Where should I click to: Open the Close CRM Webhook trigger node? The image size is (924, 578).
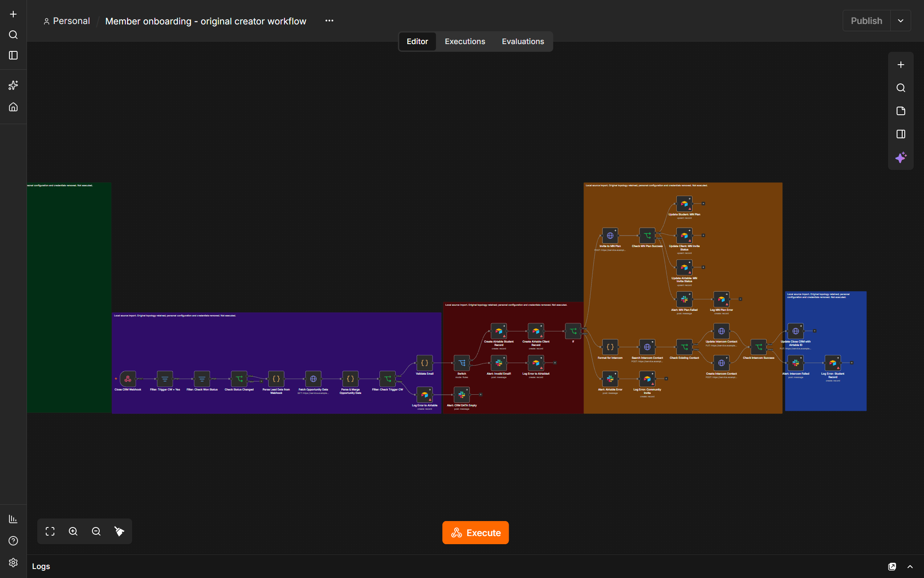[x=128, y=379]
